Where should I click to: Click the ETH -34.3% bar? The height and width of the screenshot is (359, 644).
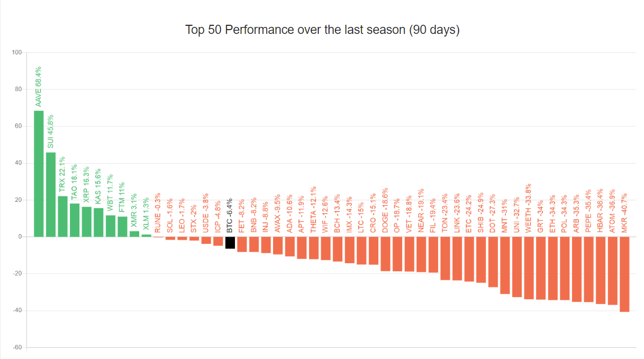click(x=553, y=268)
